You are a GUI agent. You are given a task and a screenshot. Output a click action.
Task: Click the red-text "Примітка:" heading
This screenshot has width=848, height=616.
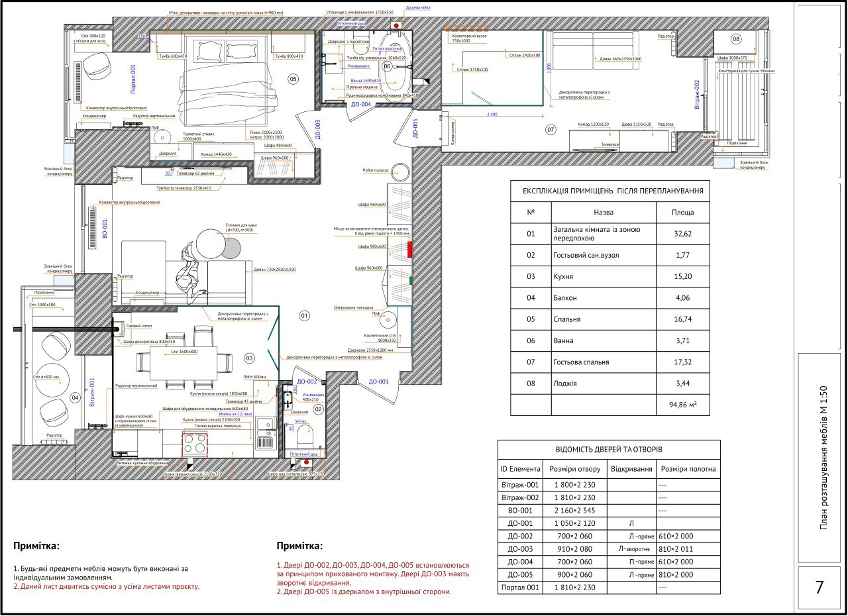(299, 546)
